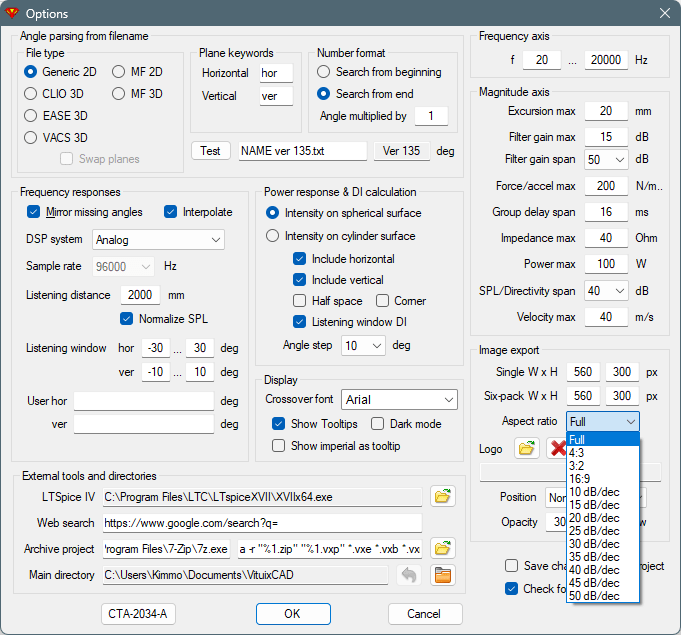
Task: Click the CTA-2034-A button
Action: [x=138, y=614]
